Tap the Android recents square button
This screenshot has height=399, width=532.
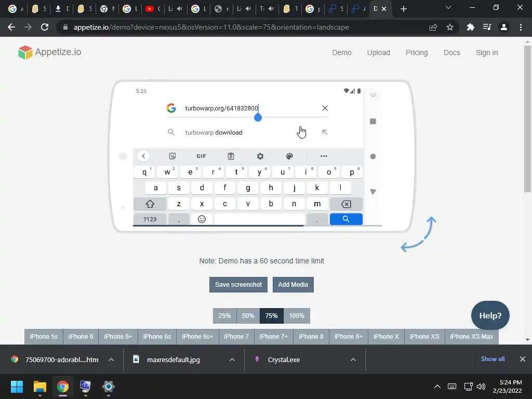(373, 121)
